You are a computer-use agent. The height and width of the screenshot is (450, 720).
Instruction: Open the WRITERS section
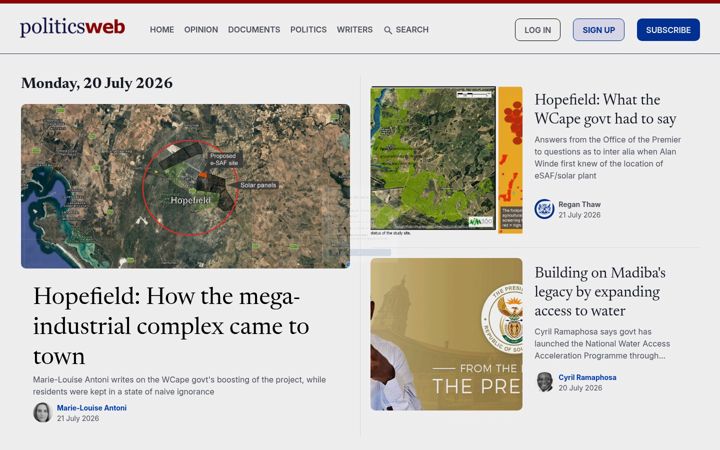(354, 29)
